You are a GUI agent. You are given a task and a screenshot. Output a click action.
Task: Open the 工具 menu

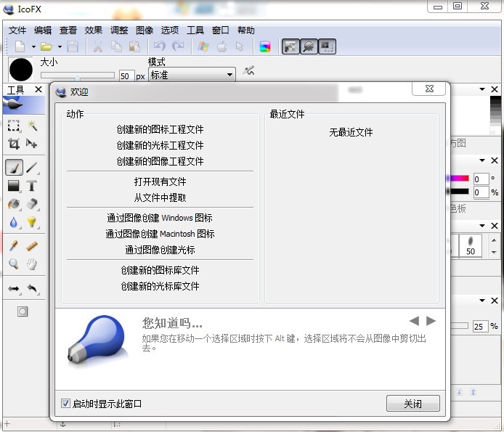(x=195, y=30)
